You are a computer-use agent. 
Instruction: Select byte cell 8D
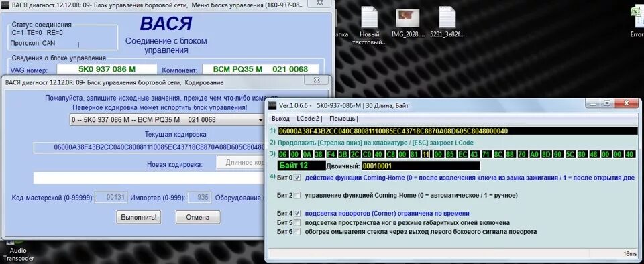pos(546,154)
